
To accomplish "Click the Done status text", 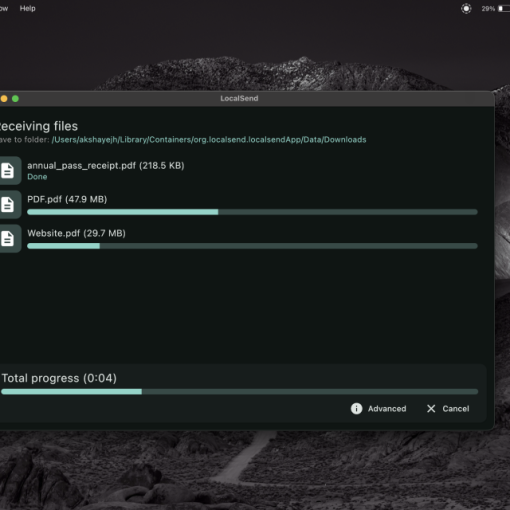I will coord(37,177).
